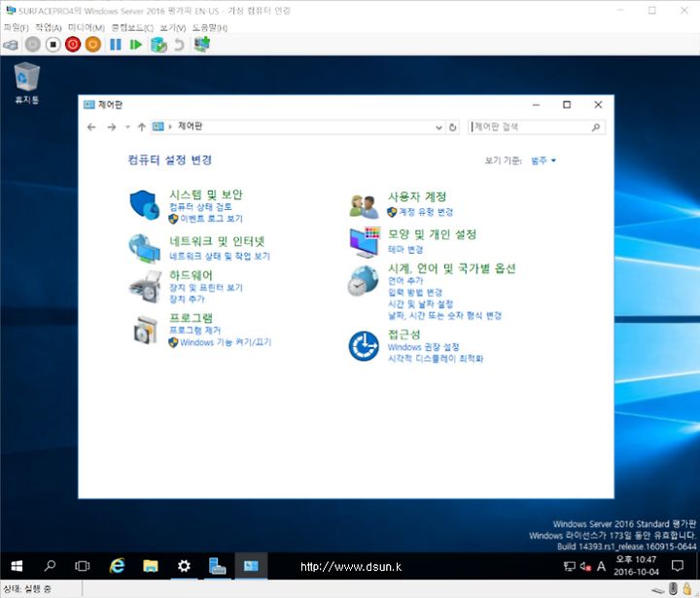Go back in Control Panel navigation
Screen dimensions: 700x598
click(91, 127)
